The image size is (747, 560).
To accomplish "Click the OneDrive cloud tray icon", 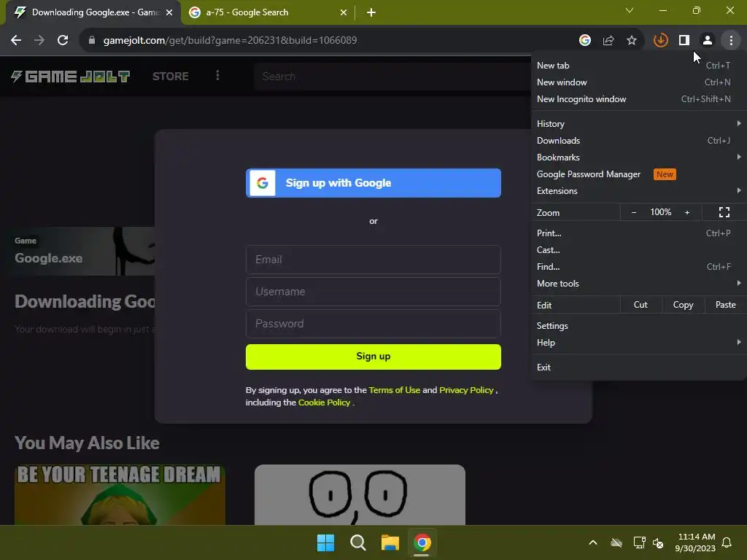I will (x=616, y=542).
